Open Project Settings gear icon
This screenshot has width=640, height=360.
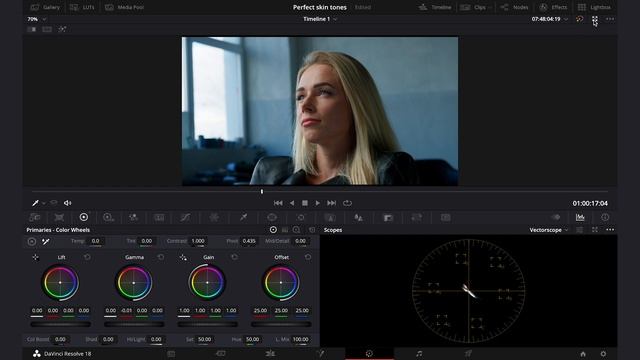click(603, 354)
